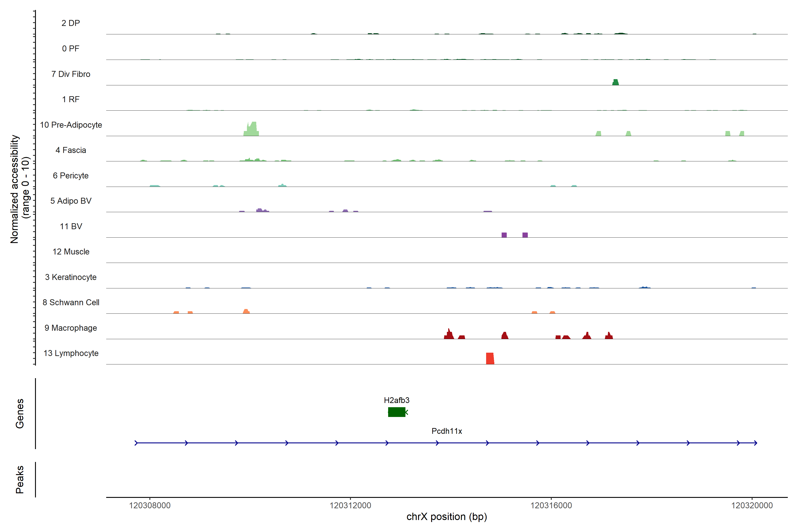Click the 3 Keratinocyte track label

click(71, 277)
